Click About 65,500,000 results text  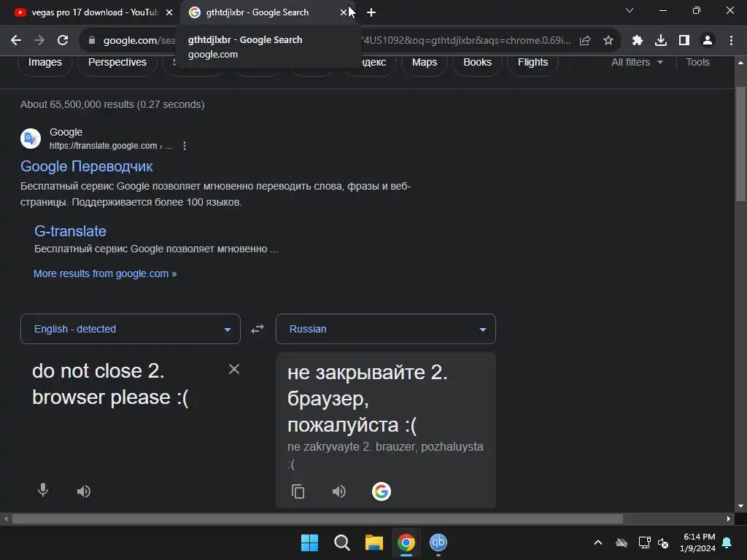tap(112, 105)
